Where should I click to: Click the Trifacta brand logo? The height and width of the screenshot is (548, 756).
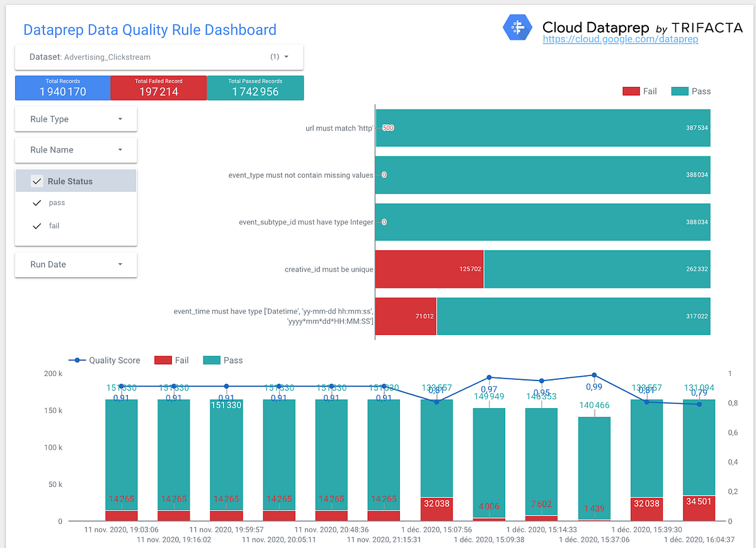point(707,27)
